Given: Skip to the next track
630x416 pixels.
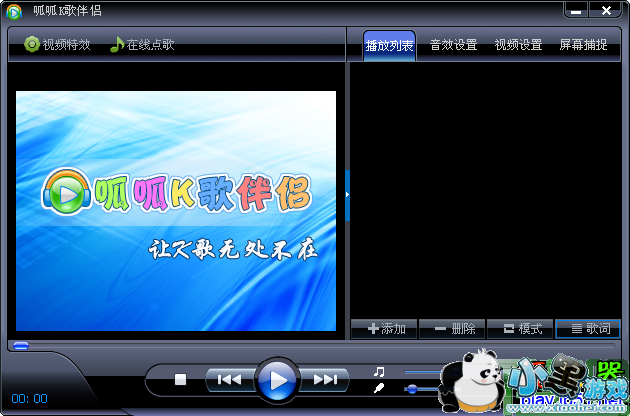Looking at the screenshot, I should coord(325,379).
